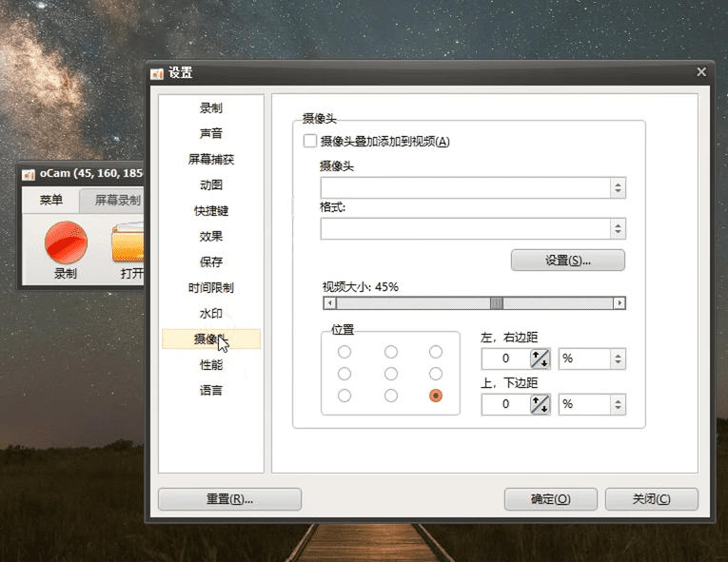The image size is (728, 562).
Task: Click the video size slider's right arrow
Action: (x=620, y=303)
